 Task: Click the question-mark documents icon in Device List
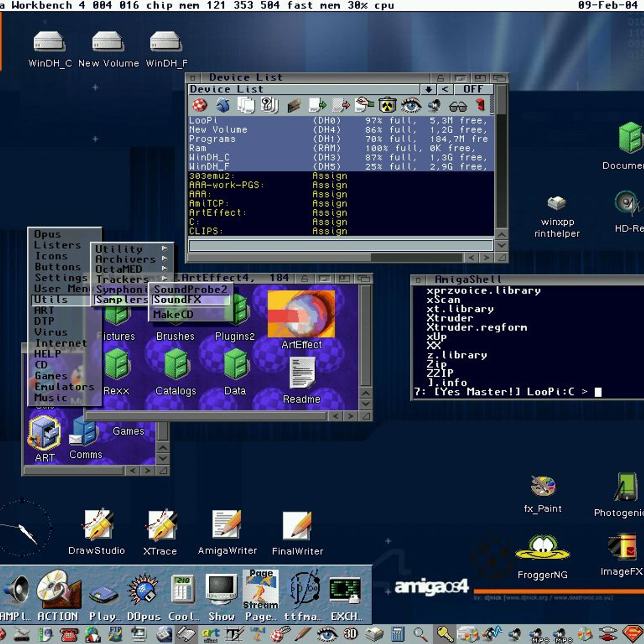click(269, 105)
